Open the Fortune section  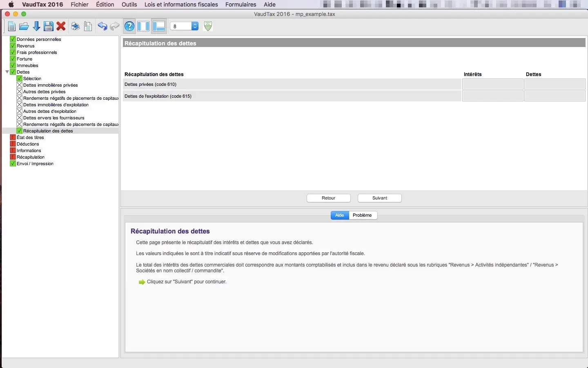point(24,59)
